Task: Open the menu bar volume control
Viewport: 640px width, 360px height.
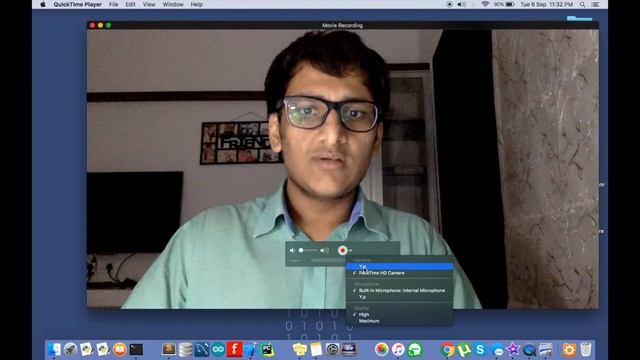Action: [x=461, y=4]
